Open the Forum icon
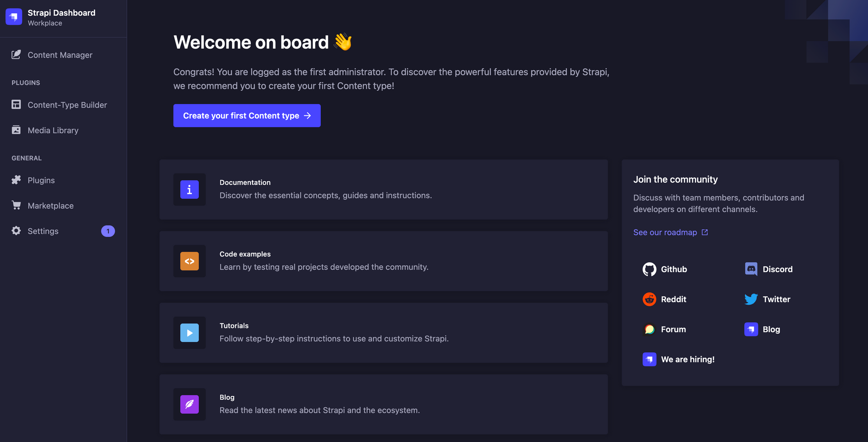The width and height of the screenshot is (868, 442). tap(649, 329)
